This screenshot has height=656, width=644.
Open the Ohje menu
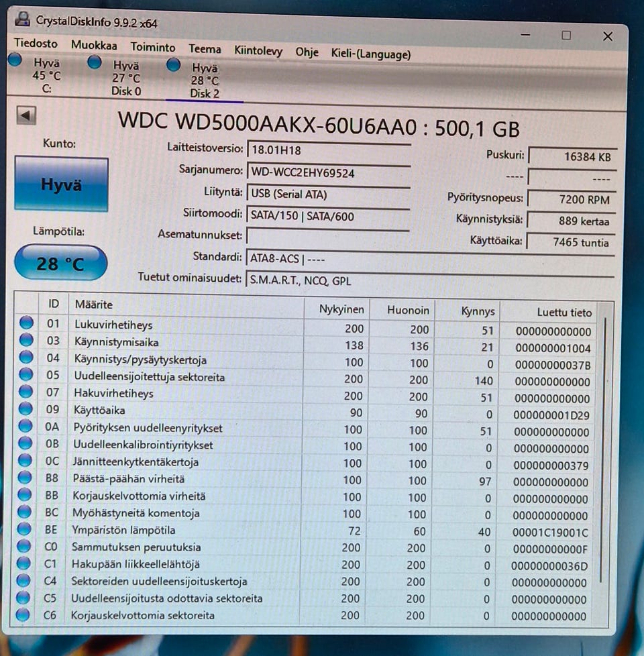pos(307,52)
